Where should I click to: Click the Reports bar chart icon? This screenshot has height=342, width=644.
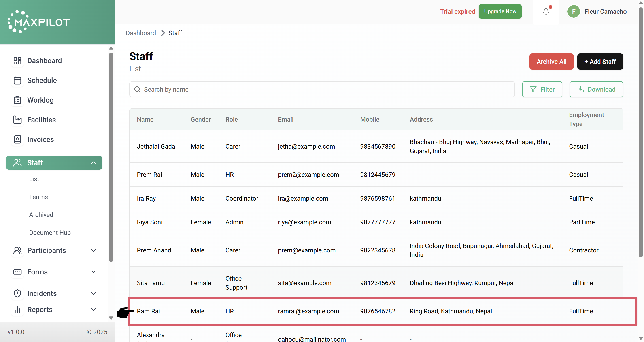coord(17,310)
